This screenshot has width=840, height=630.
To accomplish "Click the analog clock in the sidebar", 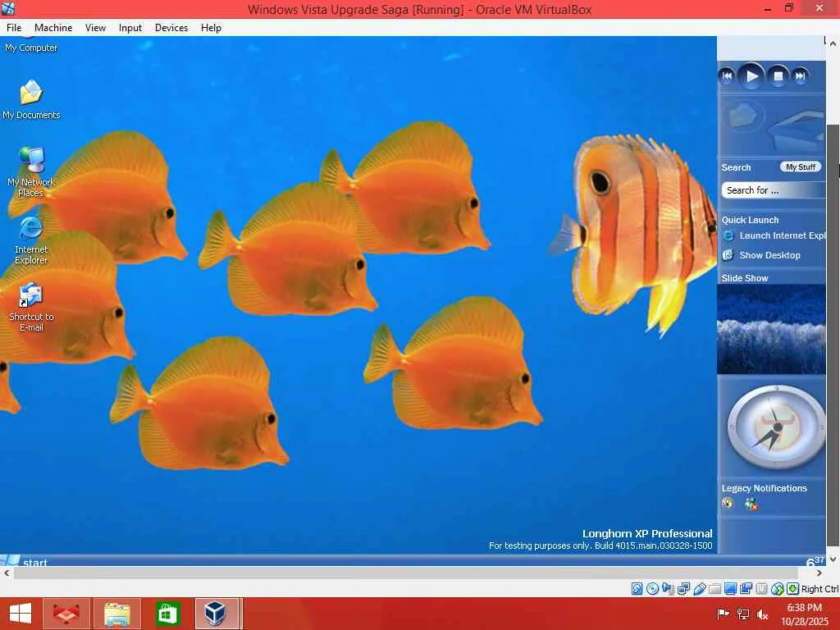I will 776,427.
